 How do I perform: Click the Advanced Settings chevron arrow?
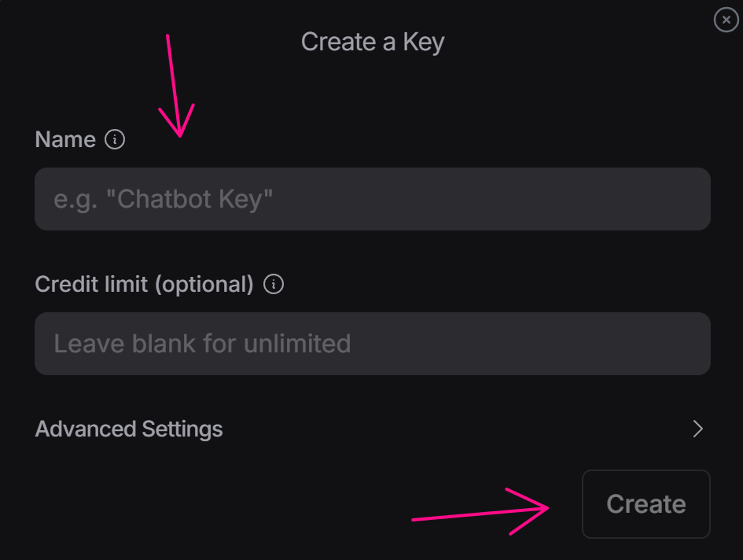pos(697,429)
